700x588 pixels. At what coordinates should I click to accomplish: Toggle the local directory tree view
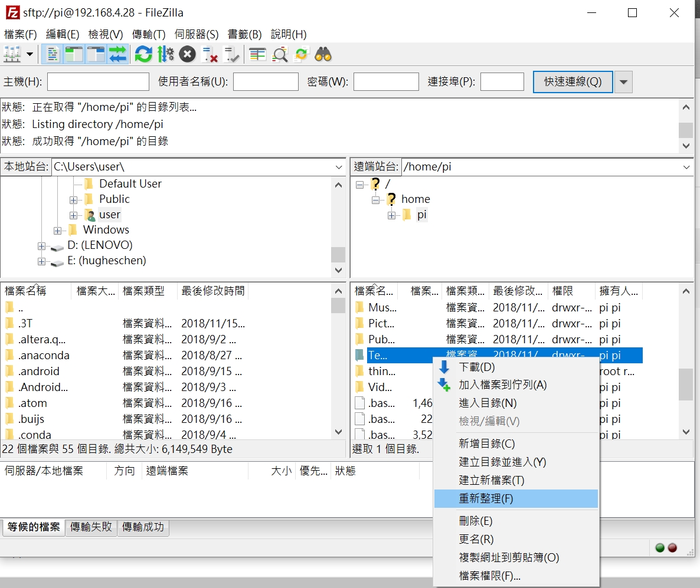[x=75, y=54]
